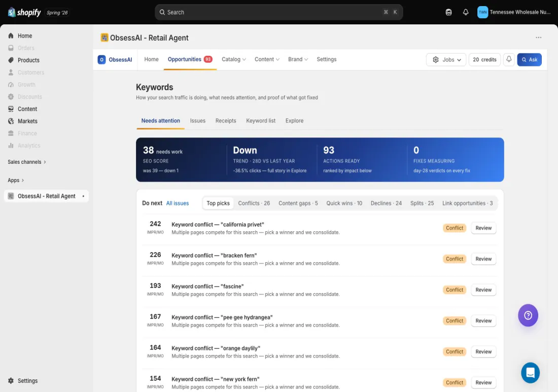This screenshot has width=558, height=392.
Task: Open the Tennessee Wholesale Nu... store menu
Action: (x=514, y=12)
